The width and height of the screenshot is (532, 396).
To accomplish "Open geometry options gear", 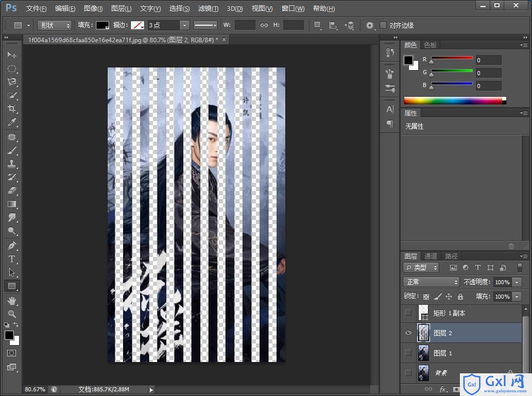I will pos(369,25).
